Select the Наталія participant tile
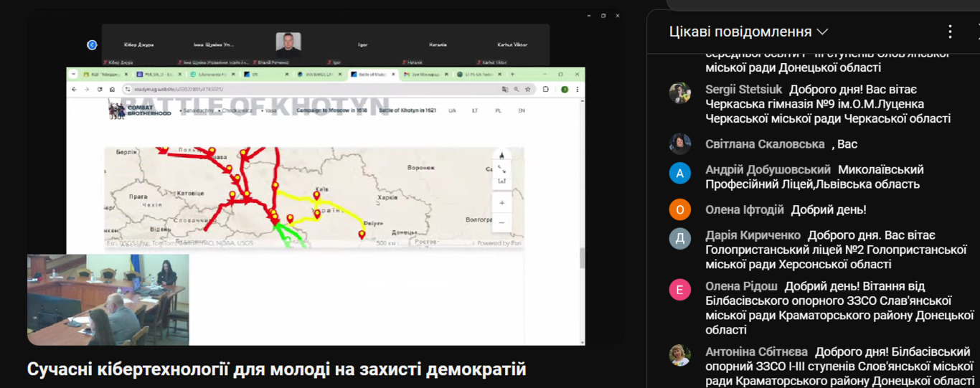The width and height of the screenshot is (980, 388). pyautogui.click(x=438, y=44)
